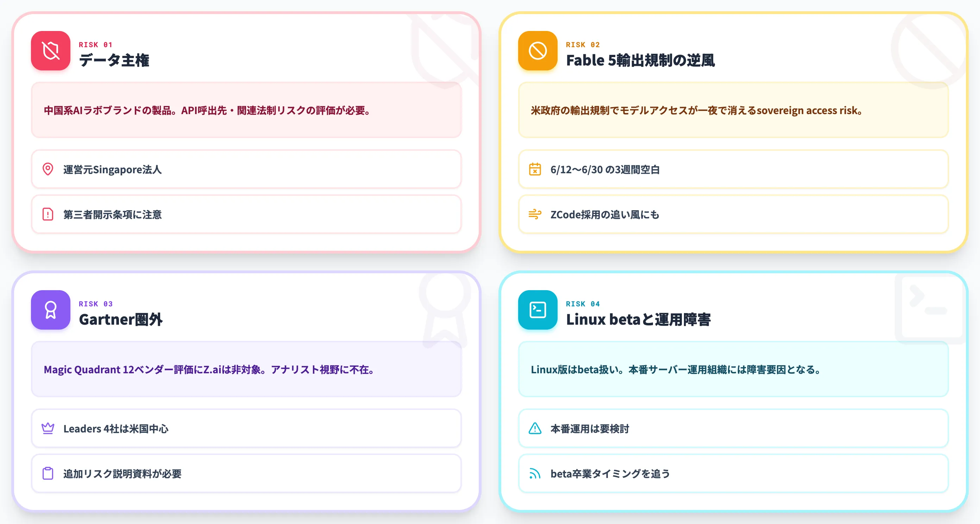Click the Leaders 4社は米国中心 text
Image resolution: width=980 pixels, height=524 pixels.
tap(116, 429)
